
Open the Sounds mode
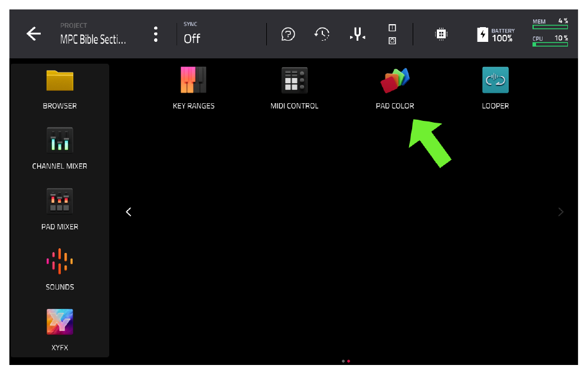point(60,269)
